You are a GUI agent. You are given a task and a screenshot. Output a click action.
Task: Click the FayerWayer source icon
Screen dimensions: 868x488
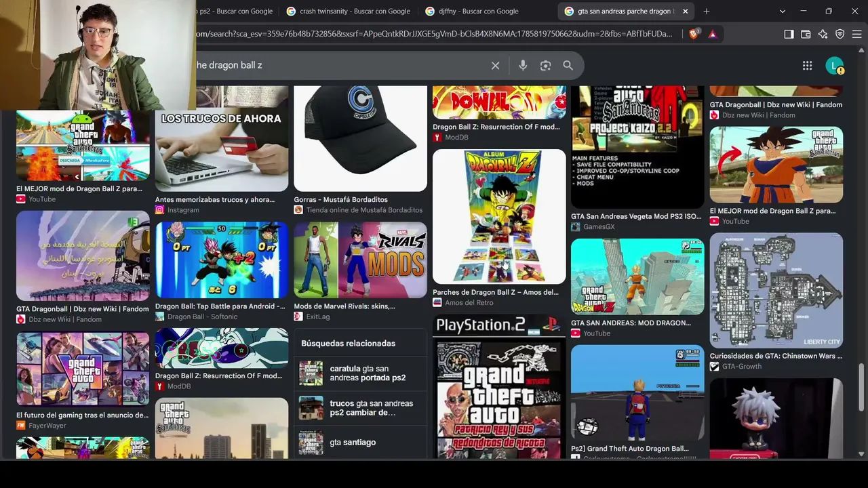[x=21, y=426]
